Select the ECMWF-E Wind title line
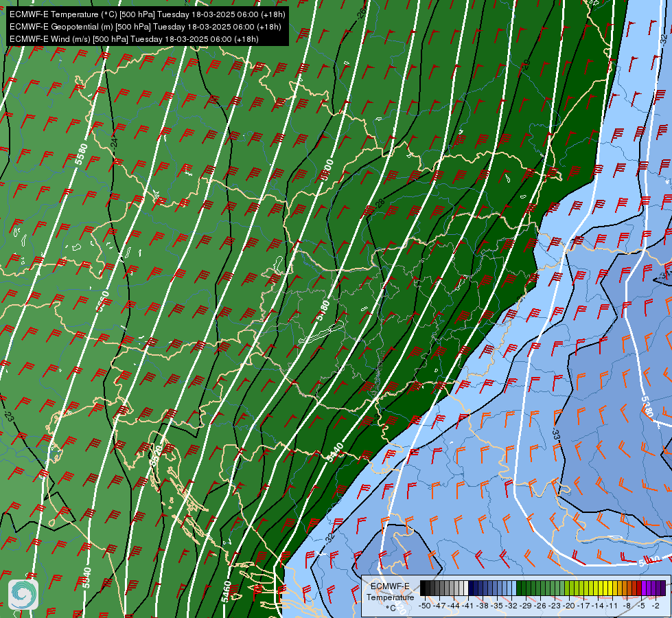This screenshot has height=618, width=672. (134, 39)
